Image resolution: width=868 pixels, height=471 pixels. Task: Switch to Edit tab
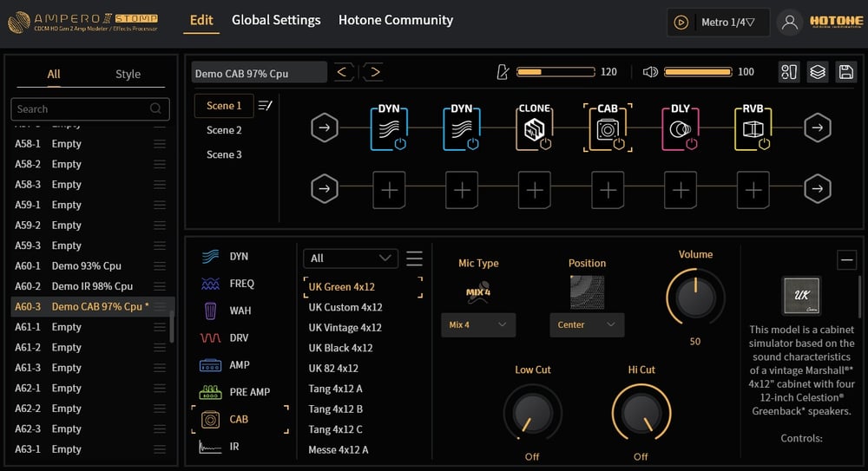click(x=201, y=21)
